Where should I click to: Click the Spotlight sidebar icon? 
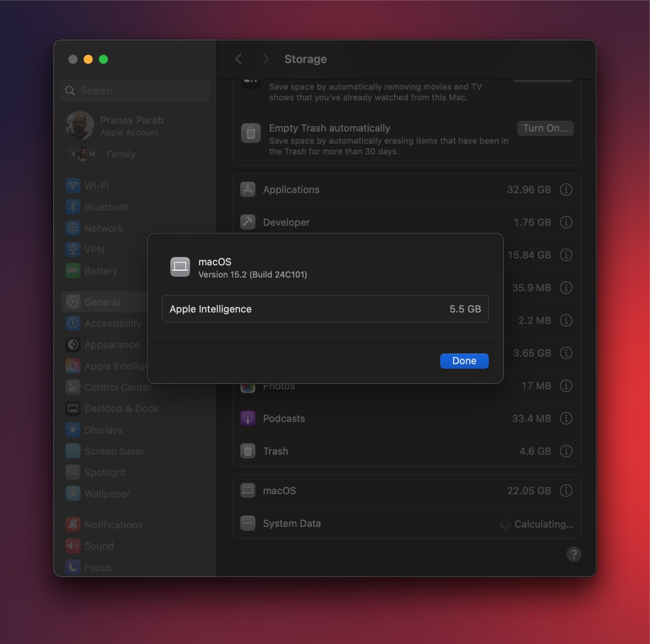pos(73,472)
